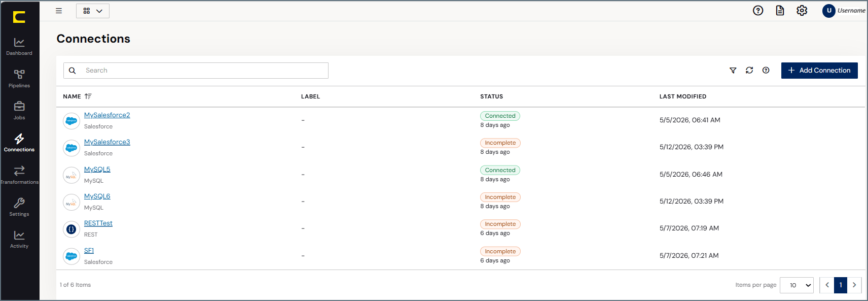The image size is (868, 301).
Task: Click Connected badge for MySQL5
Action: (x=500, y=170)
